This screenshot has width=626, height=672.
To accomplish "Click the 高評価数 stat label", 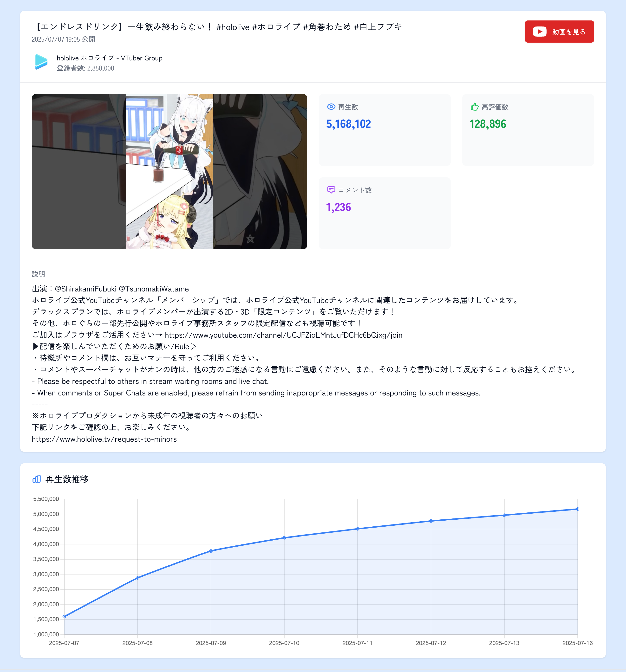I will pos(495,107).
